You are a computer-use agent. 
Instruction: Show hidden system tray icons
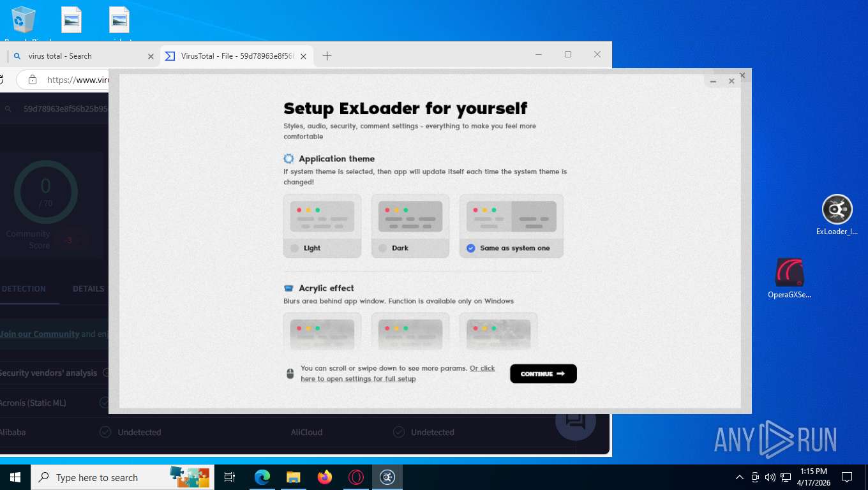(740, 477)
